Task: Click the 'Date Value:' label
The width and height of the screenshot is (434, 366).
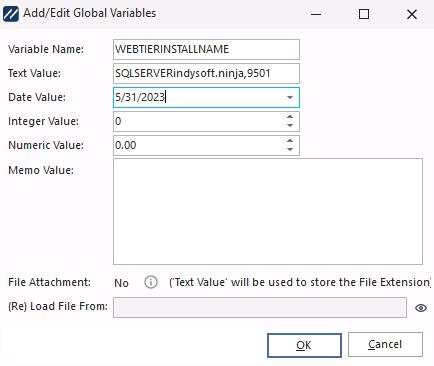Action: 37,97
